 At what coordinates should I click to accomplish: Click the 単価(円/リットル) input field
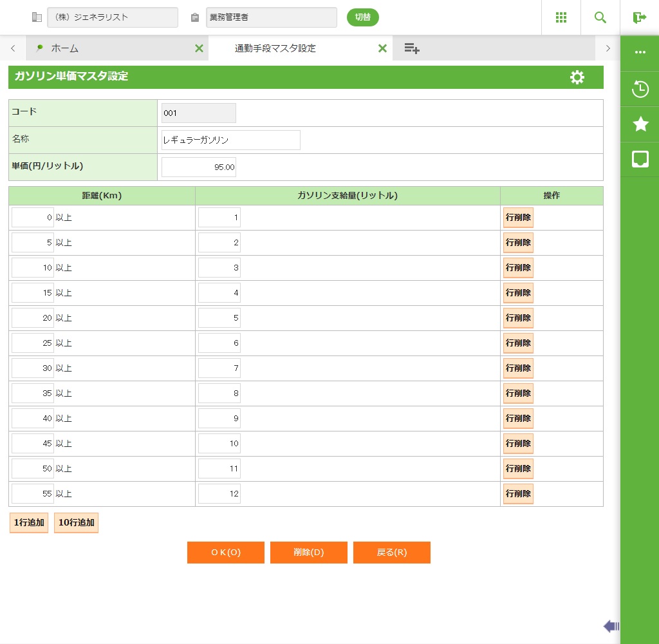coord(199,167)
